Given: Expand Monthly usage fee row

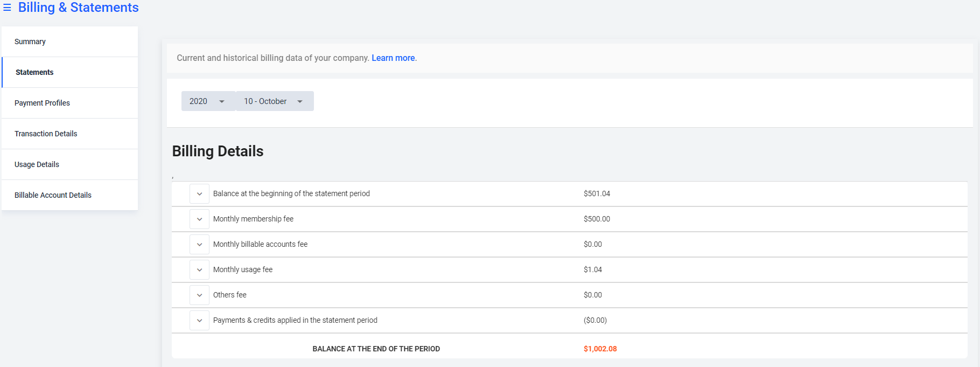Looking at the screenshot, I should click(x=199, y=270).
